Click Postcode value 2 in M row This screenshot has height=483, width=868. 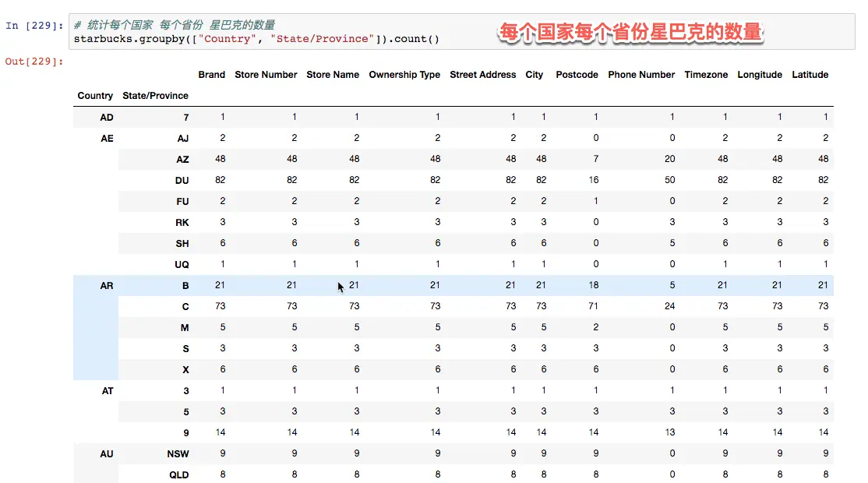tap(595, 327)
